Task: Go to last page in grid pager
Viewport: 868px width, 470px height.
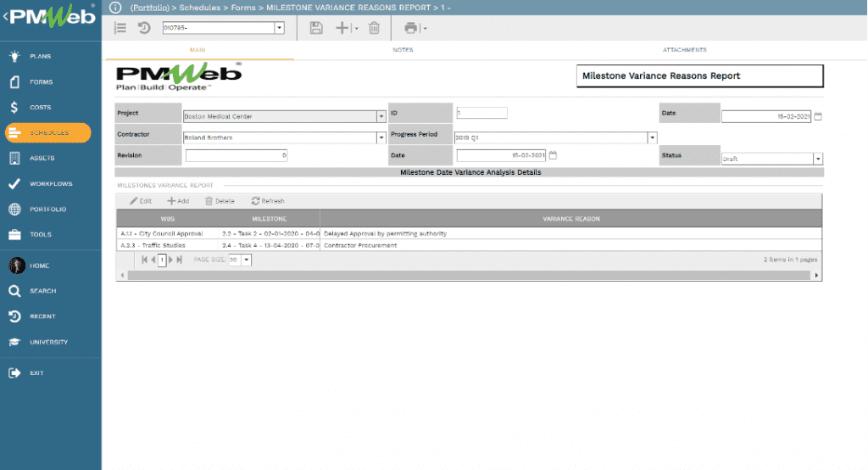Action: (x=180, y=260)
